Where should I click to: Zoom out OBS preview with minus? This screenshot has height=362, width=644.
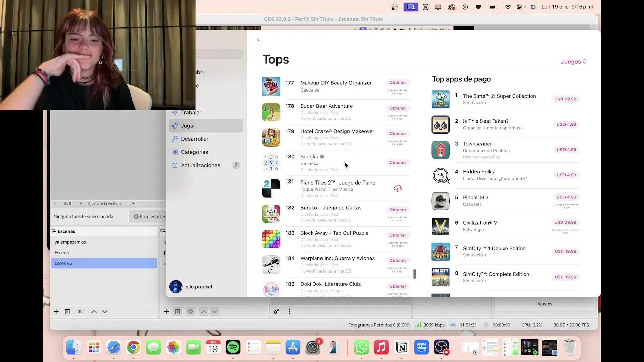point(56,203)
